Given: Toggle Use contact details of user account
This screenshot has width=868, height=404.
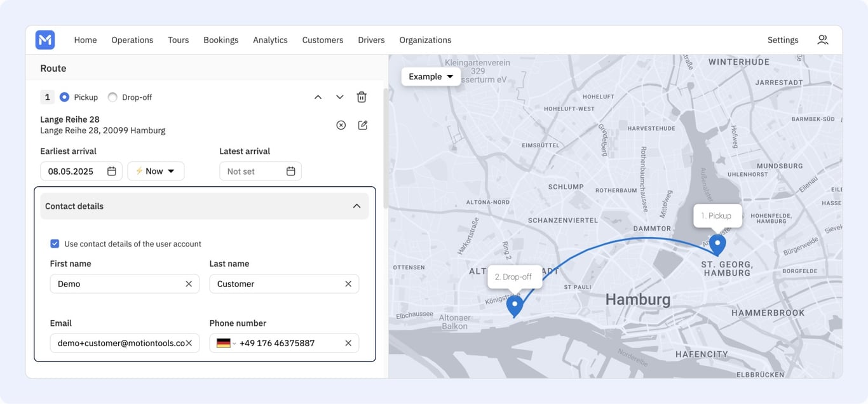Looking at the screenshot, I should tap(55, 244).
